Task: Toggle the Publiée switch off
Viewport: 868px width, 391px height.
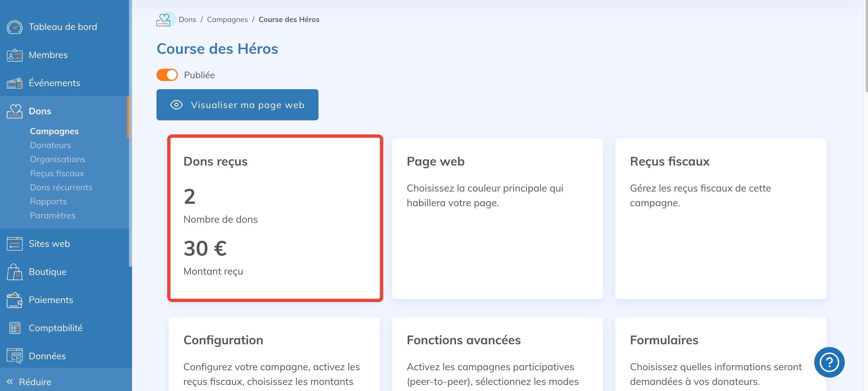Action: (167, 75)
